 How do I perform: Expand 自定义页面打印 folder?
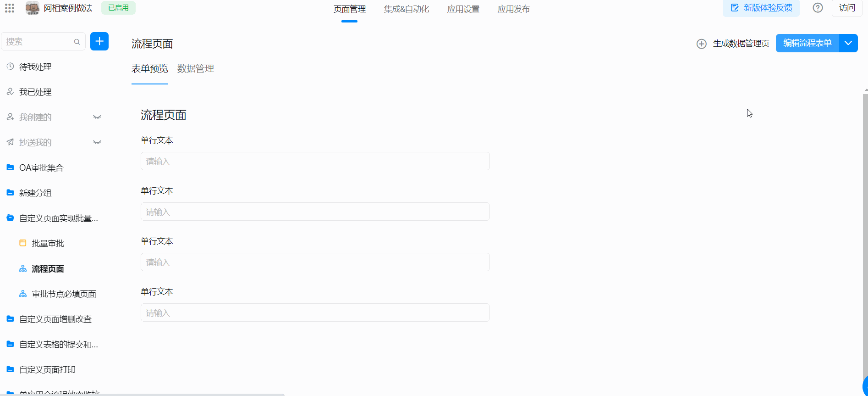coord(47,370)
